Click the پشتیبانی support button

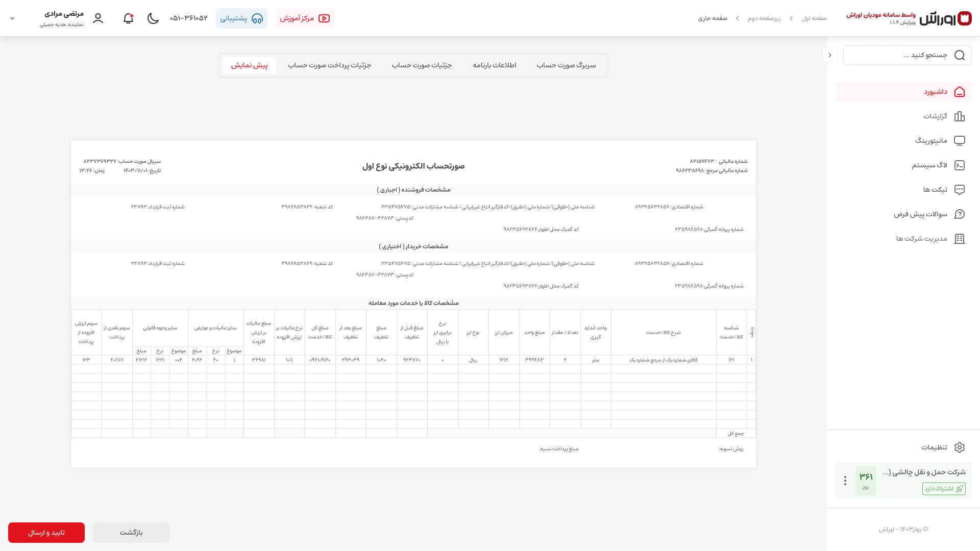tap(241, 18)
